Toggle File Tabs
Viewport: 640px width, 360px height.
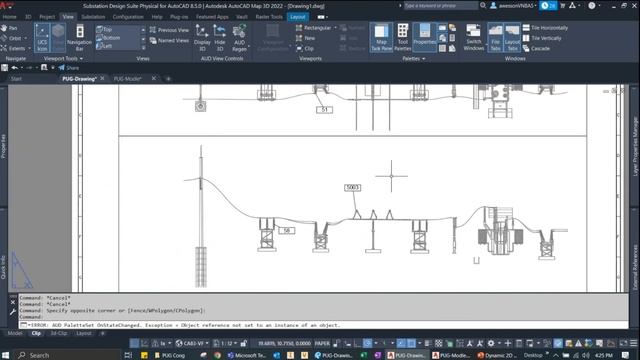coord(495,38)
